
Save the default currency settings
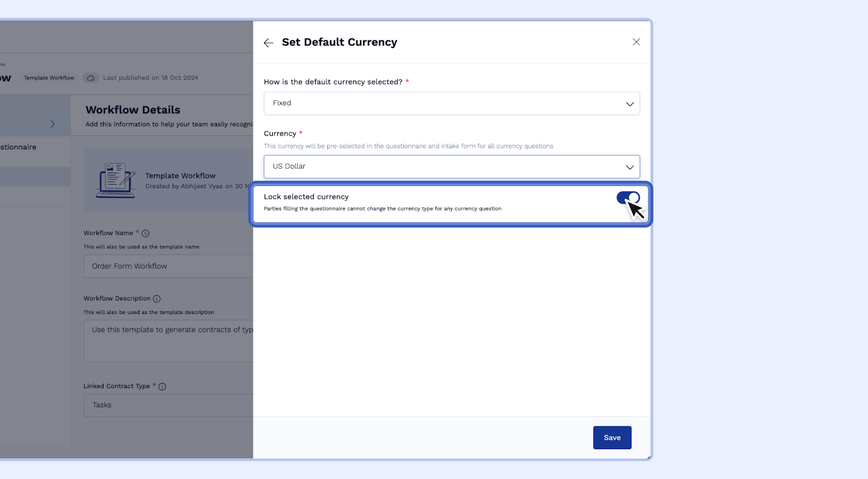point(612,438)
